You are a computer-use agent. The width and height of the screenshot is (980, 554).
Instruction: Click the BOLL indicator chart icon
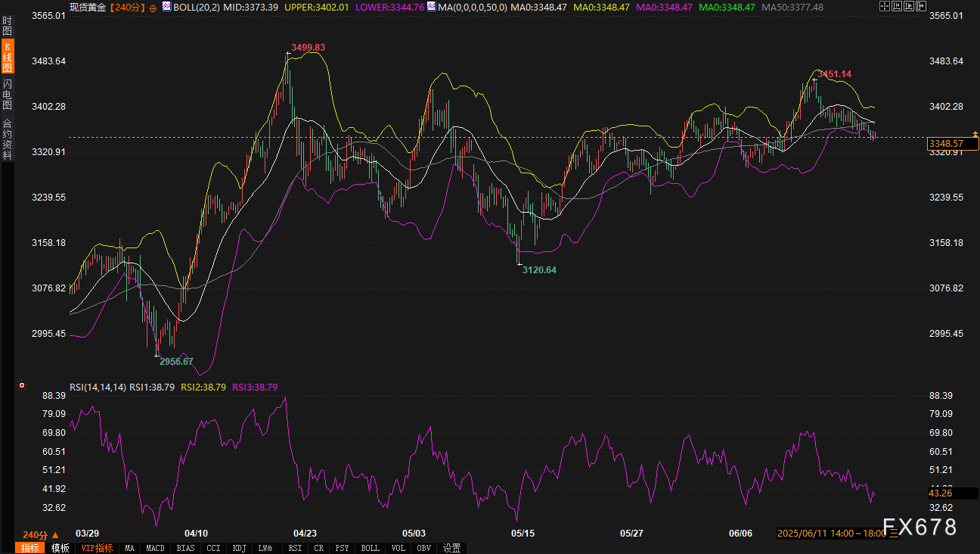[x=166, y=6]
